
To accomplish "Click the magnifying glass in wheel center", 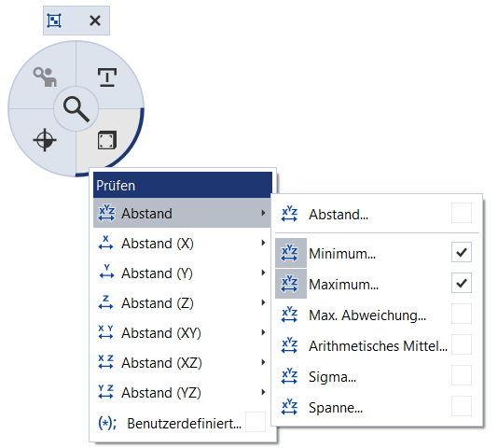I will (x=76, y=109).
